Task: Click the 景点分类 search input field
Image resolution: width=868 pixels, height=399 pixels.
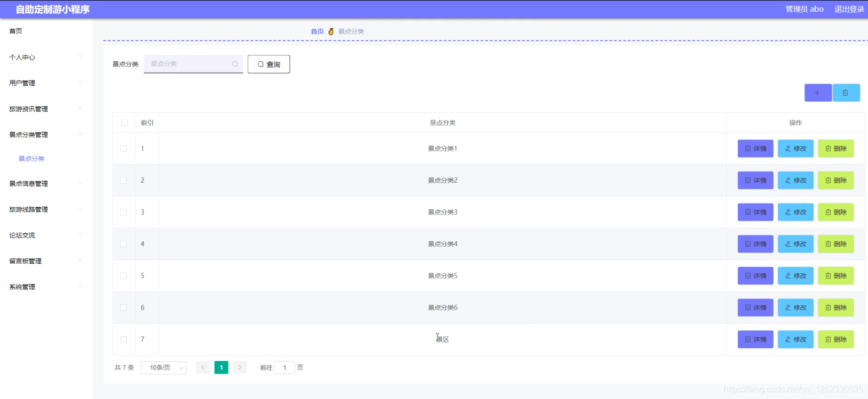Action: coord(193,64)
